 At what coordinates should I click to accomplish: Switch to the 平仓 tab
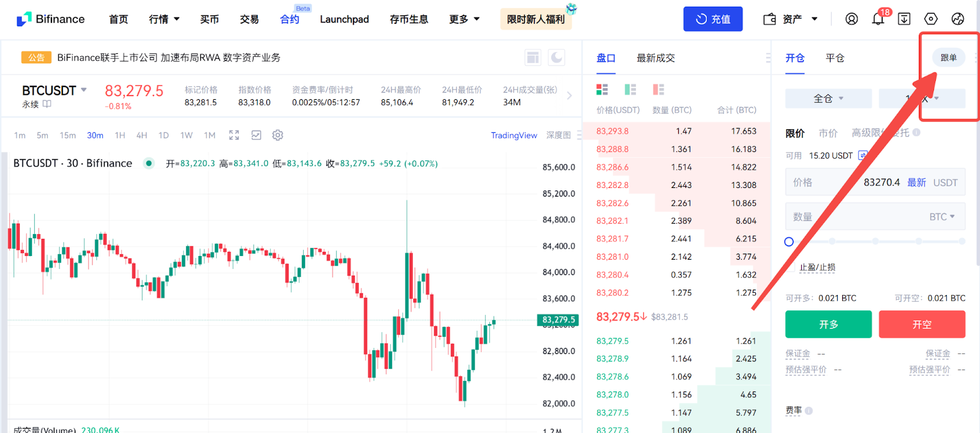(x=835, y=58)
